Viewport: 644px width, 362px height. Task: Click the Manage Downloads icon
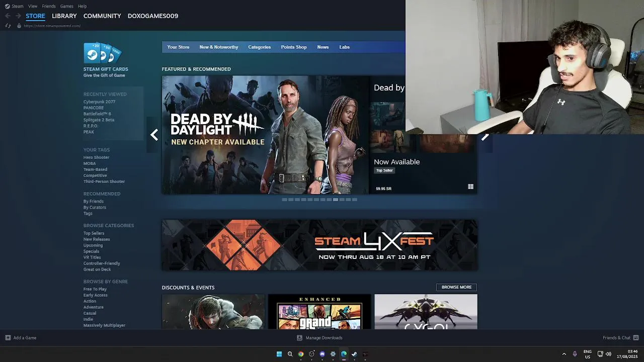click(x=299, y=338)
